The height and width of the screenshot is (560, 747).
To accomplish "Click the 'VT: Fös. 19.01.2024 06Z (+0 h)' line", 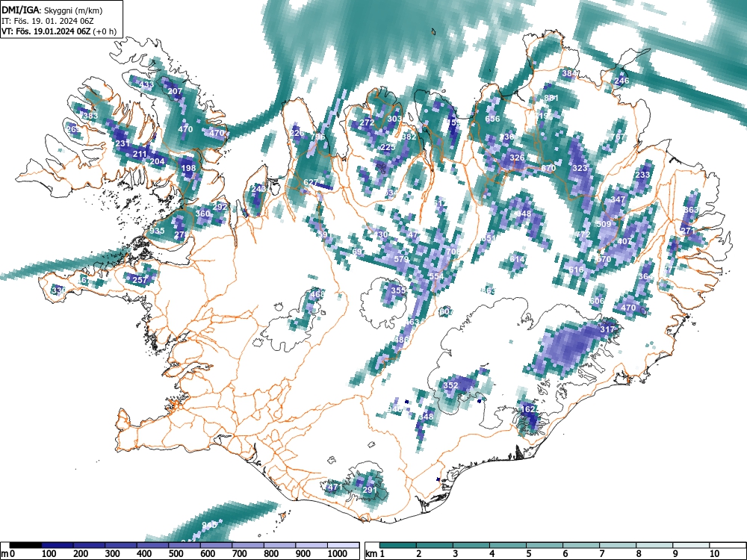I will [58, 31].
